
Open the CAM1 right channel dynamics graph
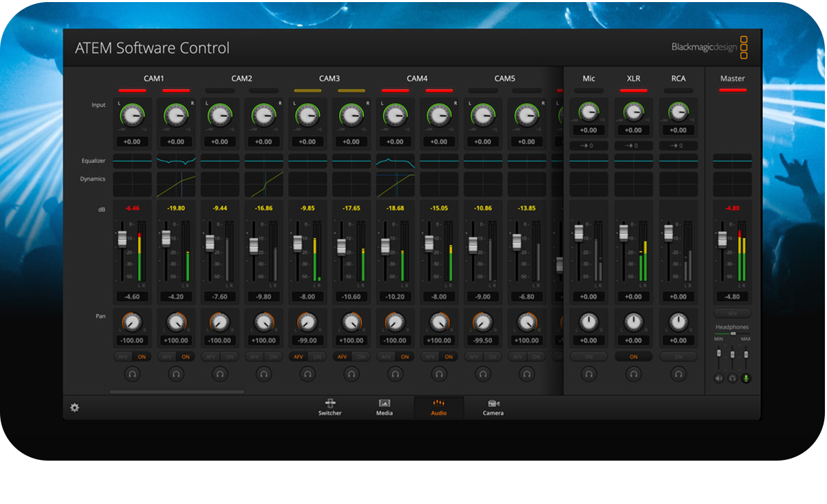176,185
